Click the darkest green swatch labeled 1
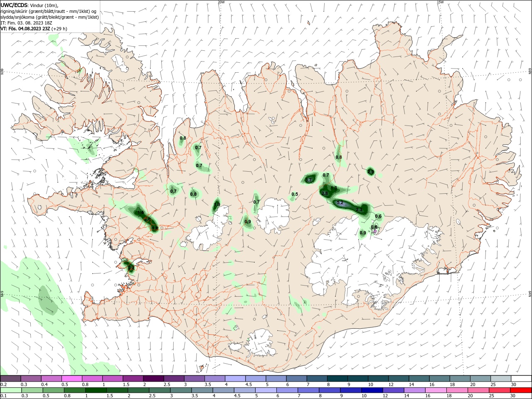 pyautogui.click(x=96, y=390)
